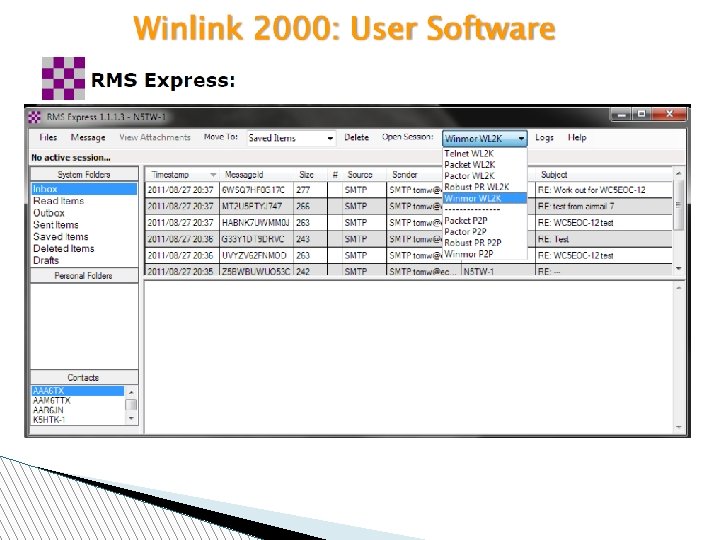Select contact AAA6TX

78,391
